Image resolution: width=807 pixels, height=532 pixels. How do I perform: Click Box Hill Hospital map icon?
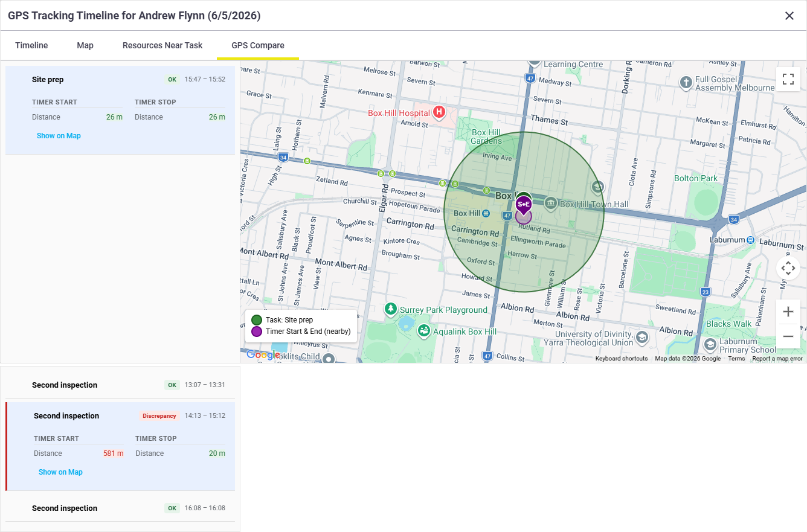pyautogui.click(x=440, y=112)
